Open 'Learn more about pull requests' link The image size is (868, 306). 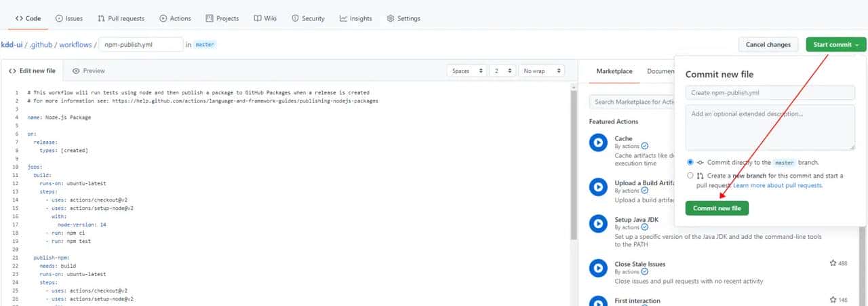(778, 185)
